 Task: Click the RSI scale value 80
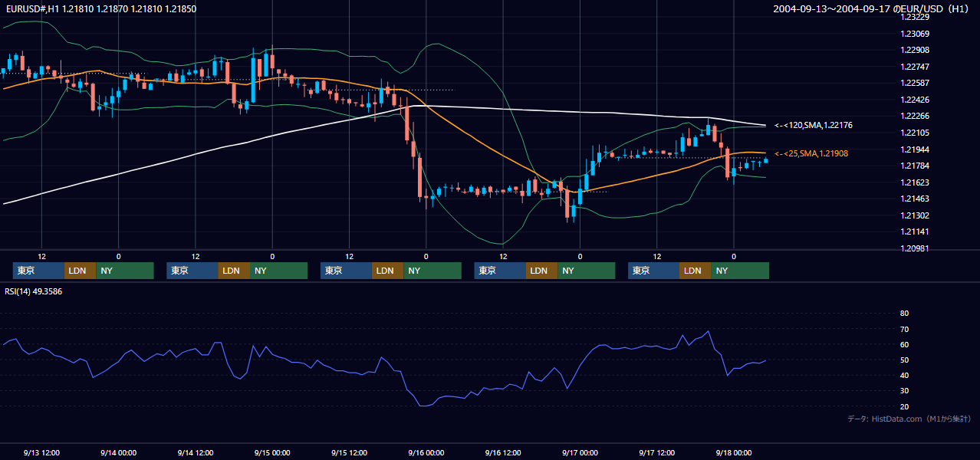coord(904,314)
